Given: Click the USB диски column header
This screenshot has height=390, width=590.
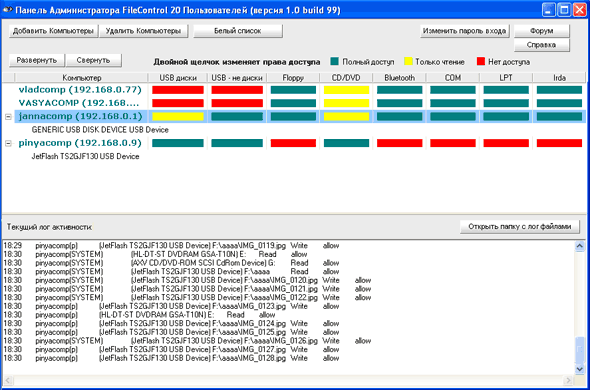Looking at the screenshot, I should point(178,78).
